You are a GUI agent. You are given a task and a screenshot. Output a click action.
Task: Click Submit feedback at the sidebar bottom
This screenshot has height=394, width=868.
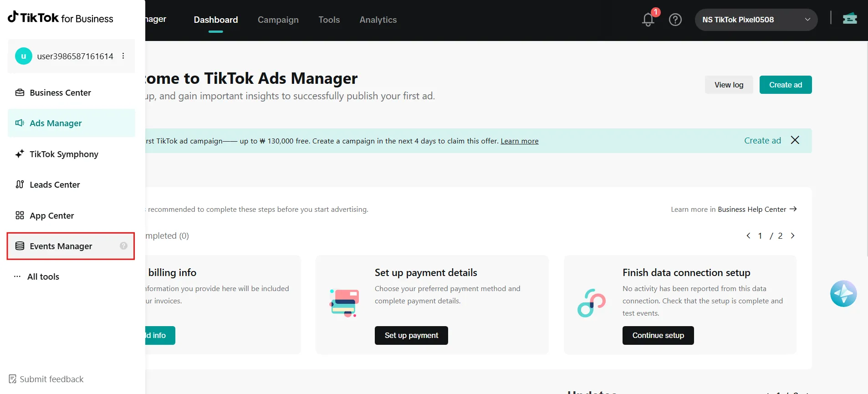(46, 379)
